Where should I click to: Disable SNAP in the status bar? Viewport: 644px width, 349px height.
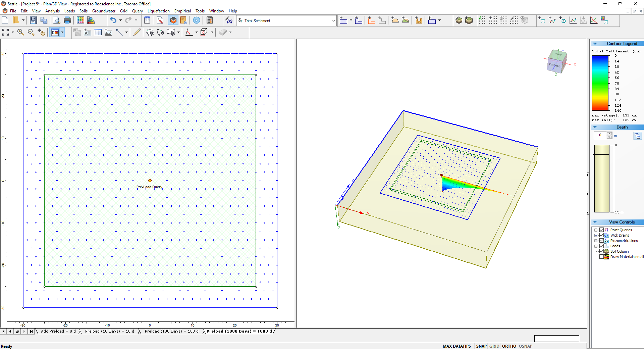481,346
